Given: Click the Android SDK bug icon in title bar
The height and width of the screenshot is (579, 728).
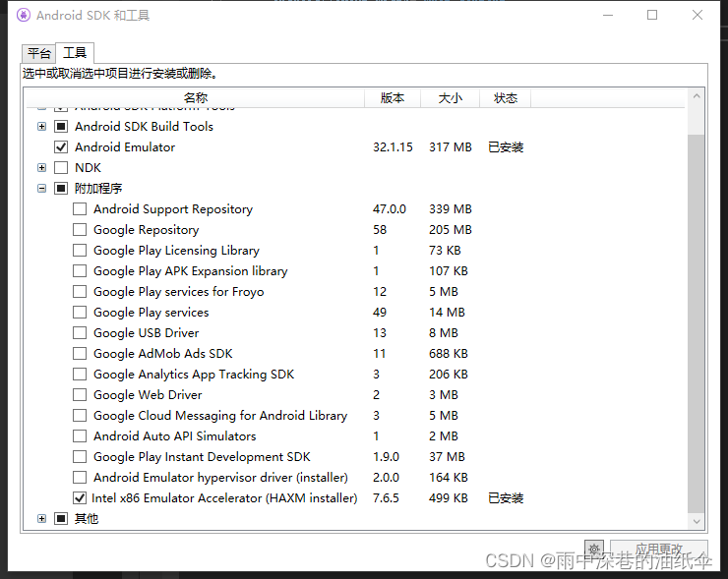Looking at the screenshot, I should (x=24, y=16).
